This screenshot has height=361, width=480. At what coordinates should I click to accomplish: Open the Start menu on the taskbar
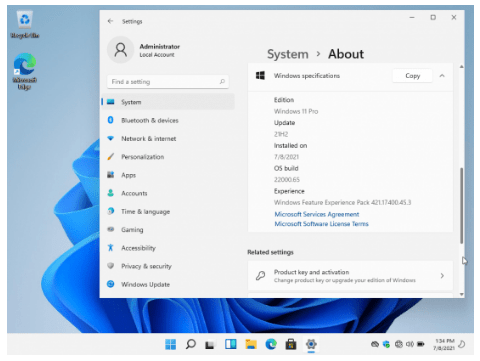click(171, 344)
